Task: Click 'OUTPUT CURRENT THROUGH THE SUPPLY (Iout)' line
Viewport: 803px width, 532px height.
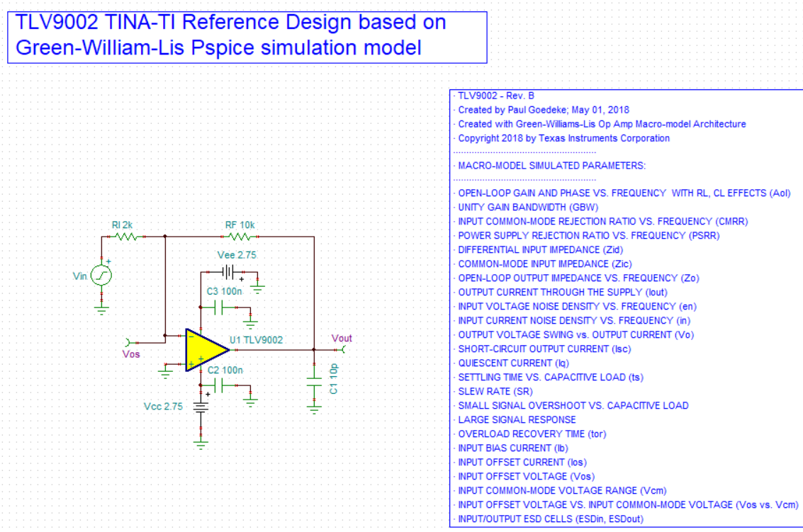Action: (x=562, y=293)
